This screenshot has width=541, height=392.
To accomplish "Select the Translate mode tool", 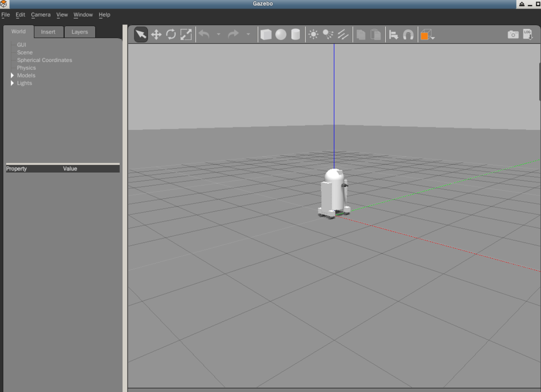I will (x=156, y=35).
